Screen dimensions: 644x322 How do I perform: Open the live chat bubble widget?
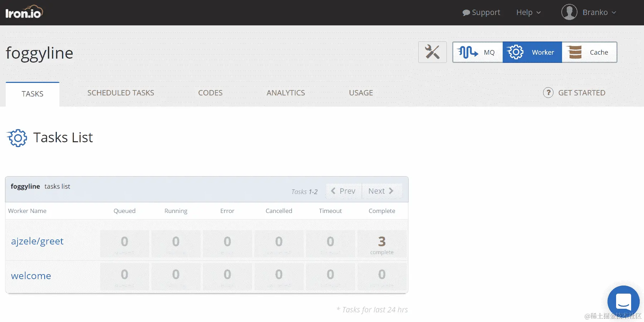[x=623, y=301]
